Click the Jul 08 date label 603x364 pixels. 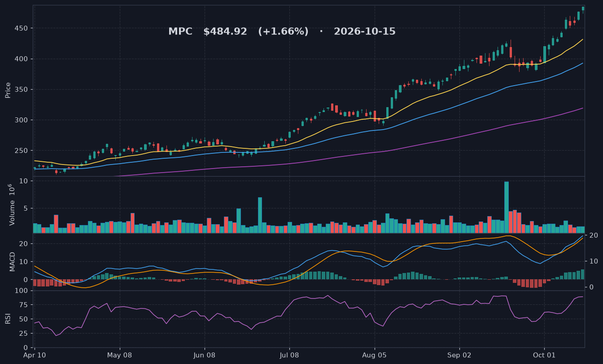[x=289, y=355]
